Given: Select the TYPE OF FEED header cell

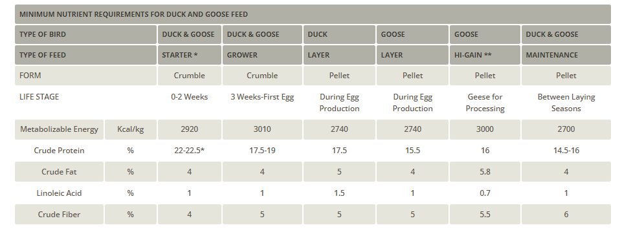Looking at the screenshot, I should pos(86,55).
